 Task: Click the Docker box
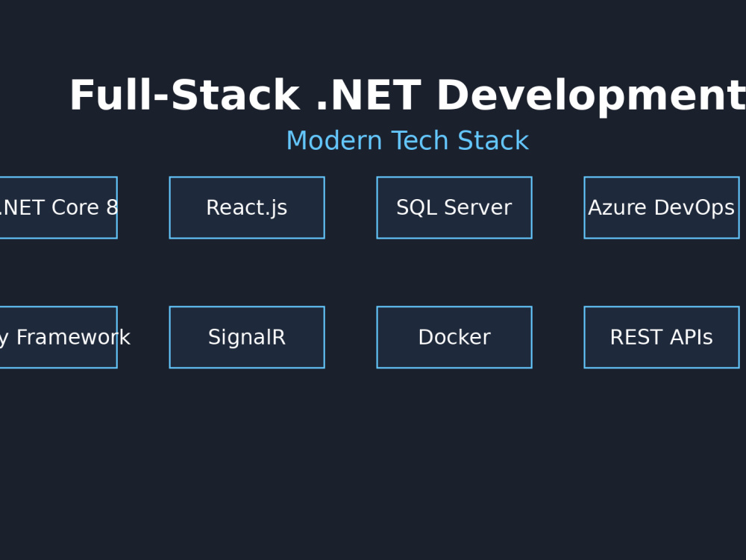pos(454,338)
